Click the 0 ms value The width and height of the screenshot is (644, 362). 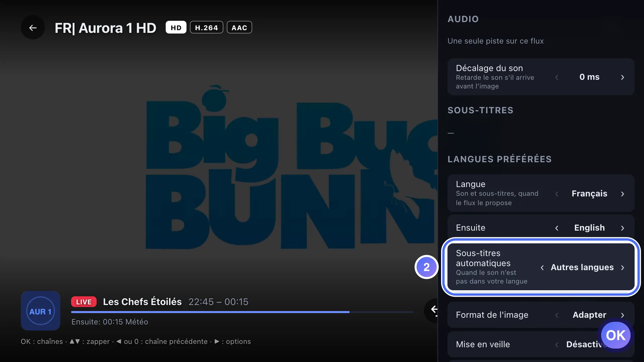589,77
